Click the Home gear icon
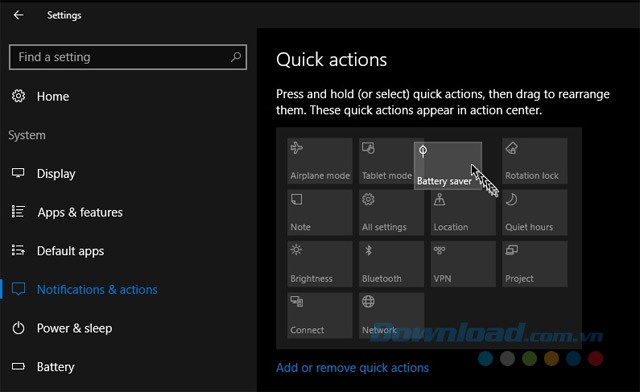Screen dimensions: 640x392 coord(18,96)
